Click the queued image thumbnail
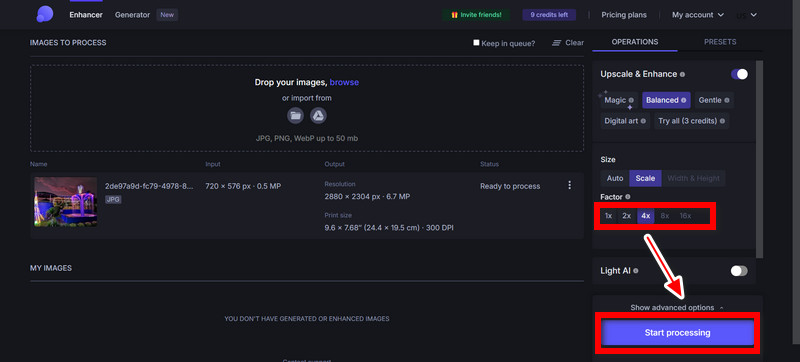This screenshot has height=362, width=800. point(66,202)
